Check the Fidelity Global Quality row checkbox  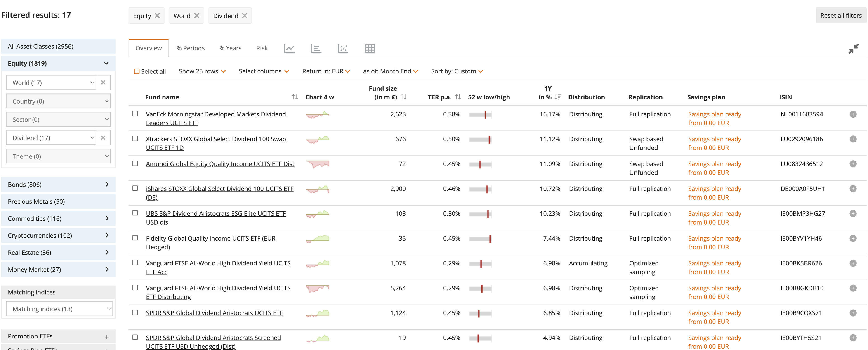(135, 238)
